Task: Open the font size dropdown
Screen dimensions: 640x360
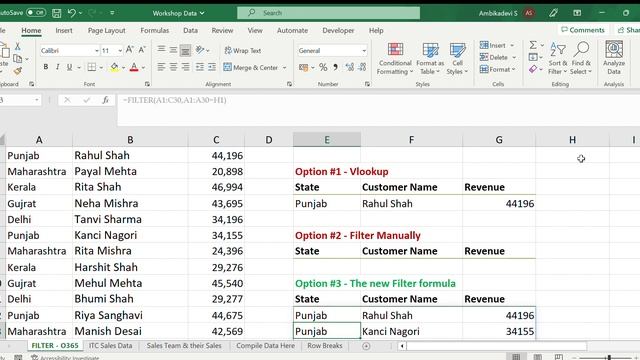Action: click(x=120, y=51)
